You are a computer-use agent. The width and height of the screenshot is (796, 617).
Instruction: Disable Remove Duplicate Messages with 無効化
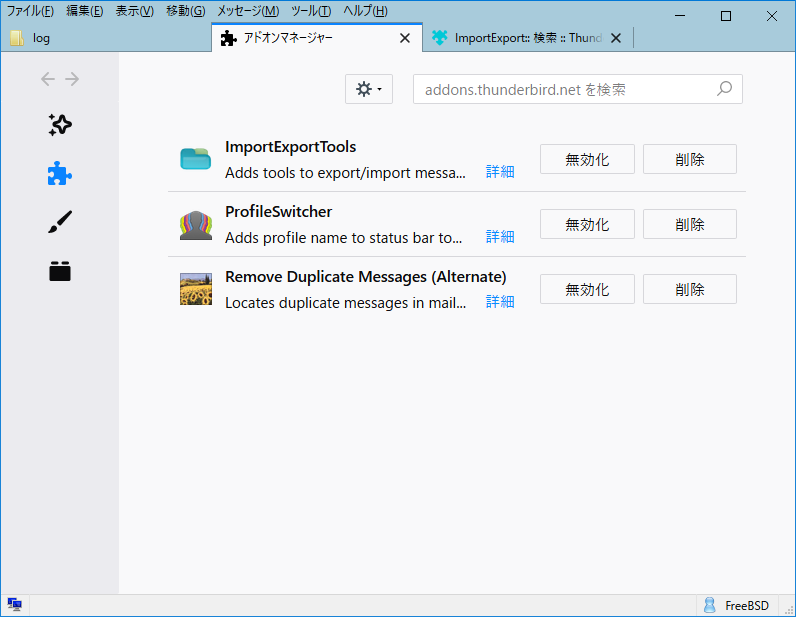pos(587,289)
